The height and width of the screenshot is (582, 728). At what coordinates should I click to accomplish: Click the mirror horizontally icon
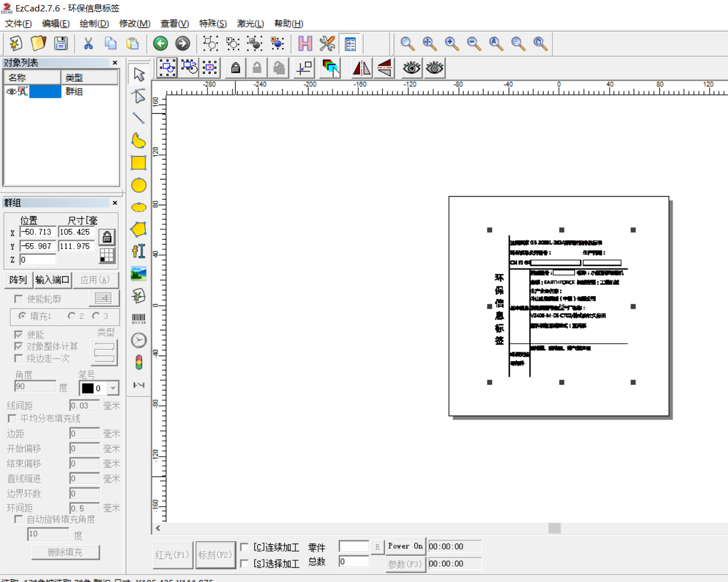click(361, 68)
